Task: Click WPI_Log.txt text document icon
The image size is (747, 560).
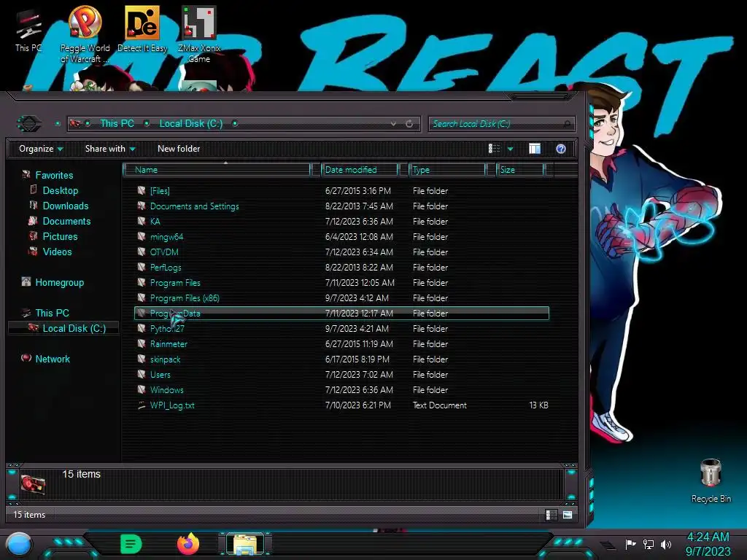Action: tap(142, 405)
